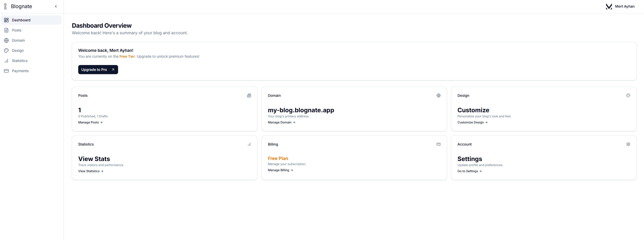Open Domain via the globe icon
The image size is (644, 240).
(x=6, y=40)
